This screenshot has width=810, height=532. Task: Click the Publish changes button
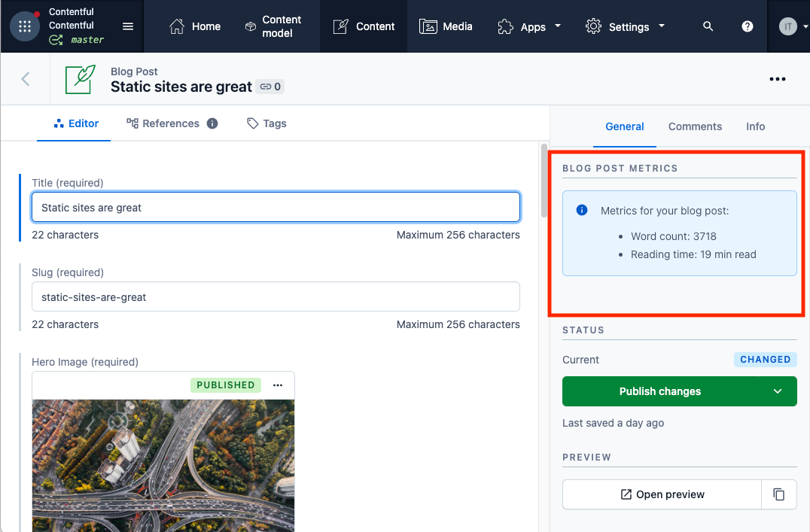[660, 391]
